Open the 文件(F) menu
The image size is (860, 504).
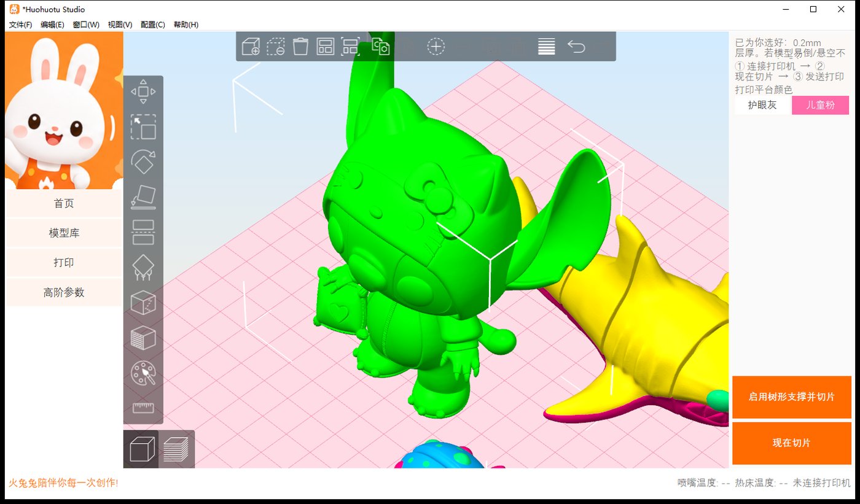[20, 25]
